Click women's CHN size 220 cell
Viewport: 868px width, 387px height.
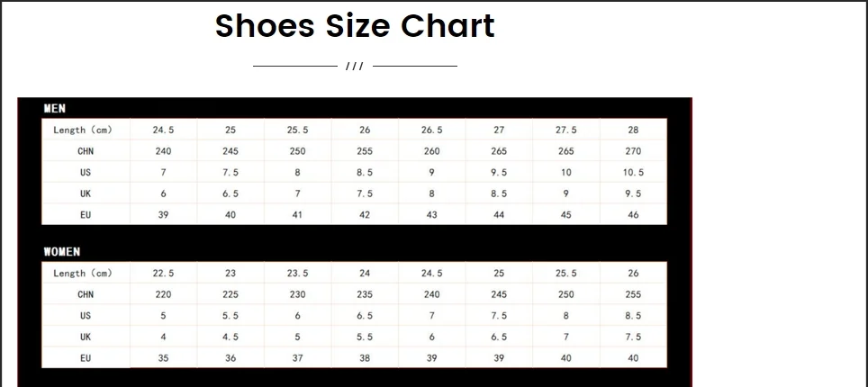(x=163, y=294)
